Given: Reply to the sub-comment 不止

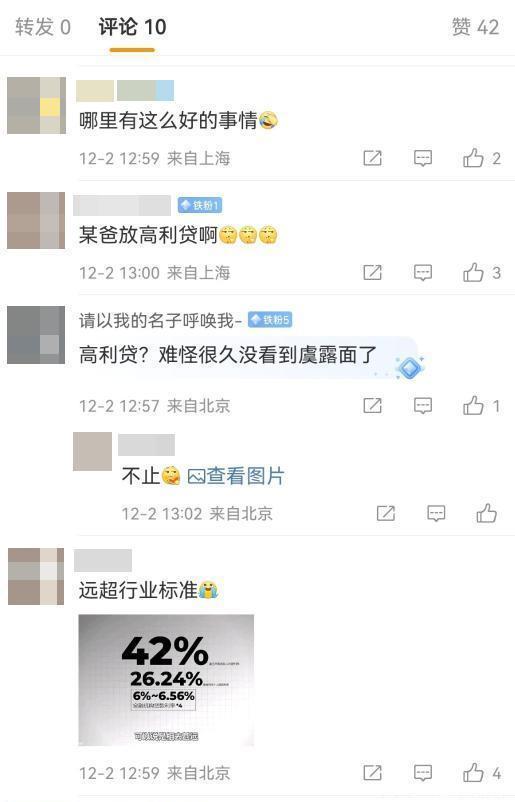Looking at the screenshot, I should coord(436,513).
